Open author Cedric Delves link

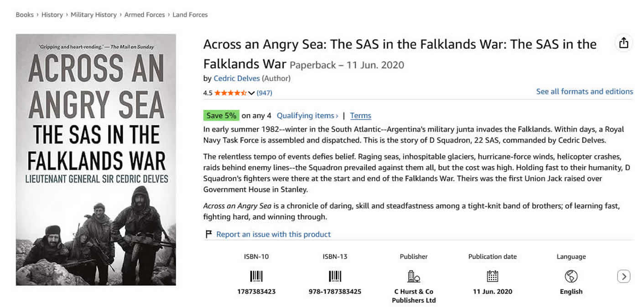coord(237,78)
